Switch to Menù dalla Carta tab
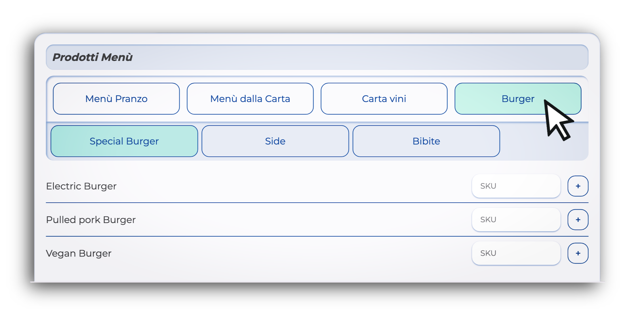 click(250, 99)
